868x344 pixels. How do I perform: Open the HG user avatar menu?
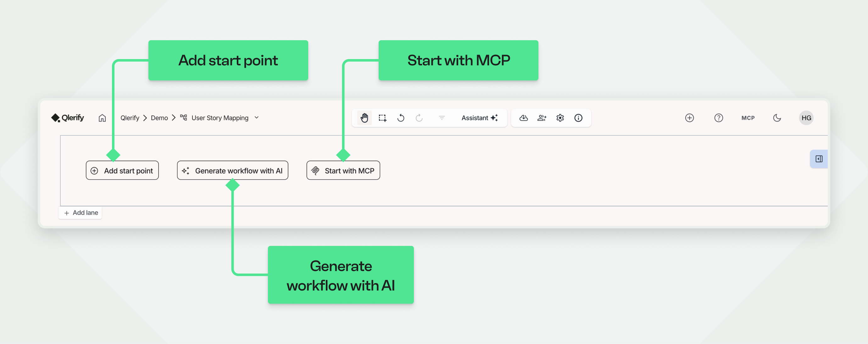tap(806, 118)
